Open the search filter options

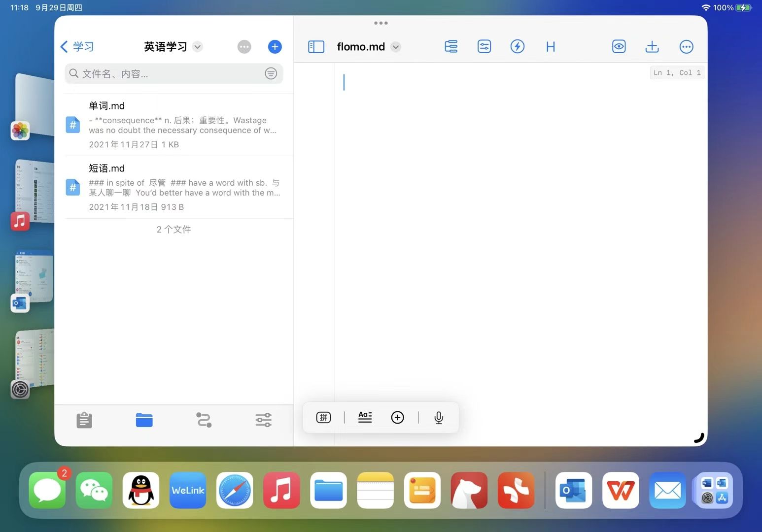point(271,74)
